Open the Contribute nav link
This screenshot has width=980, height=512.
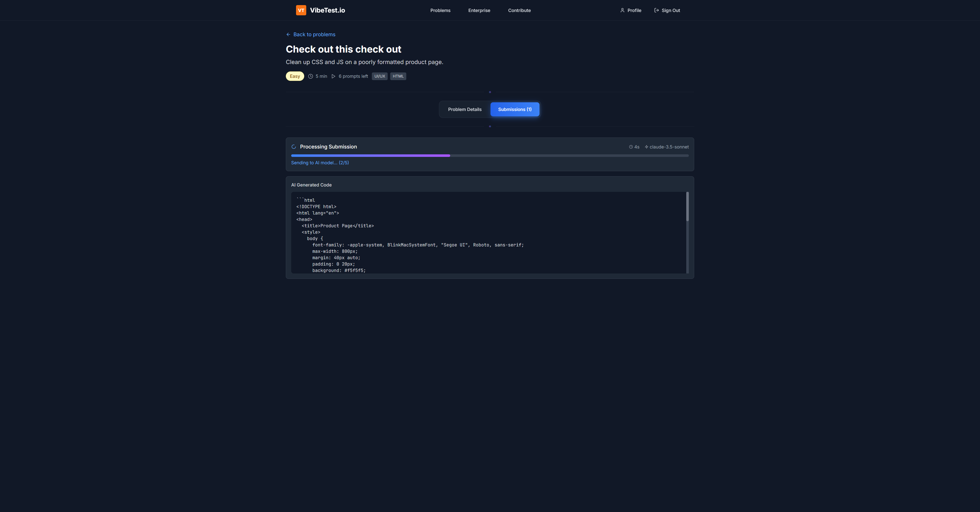pos(519,10)
